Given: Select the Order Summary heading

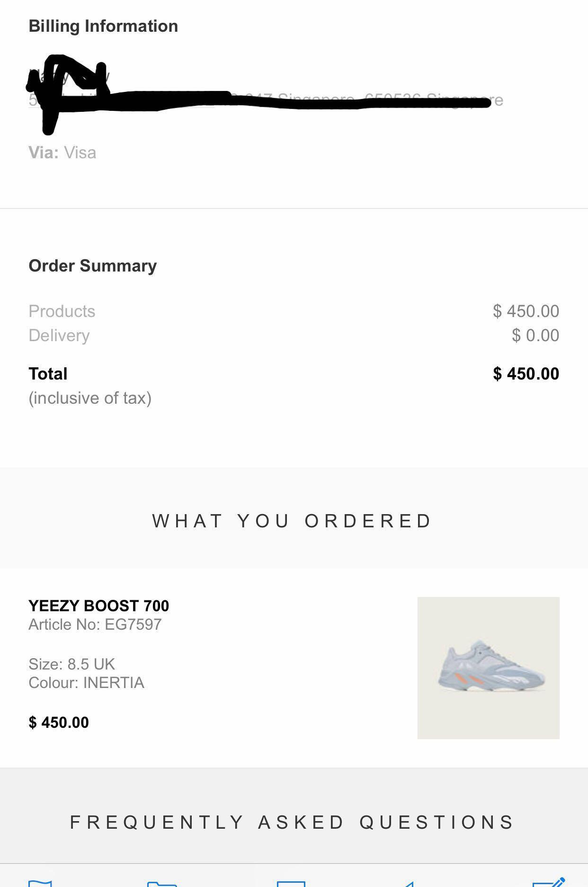Looking at the screenshot, I should click(x=92, y=265).
